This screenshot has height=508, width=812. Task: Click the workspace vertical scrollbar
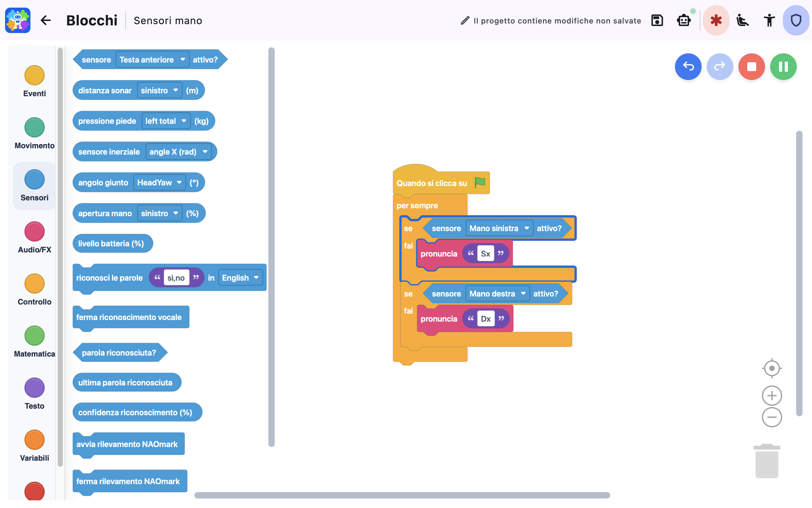[x=799, y=273]
